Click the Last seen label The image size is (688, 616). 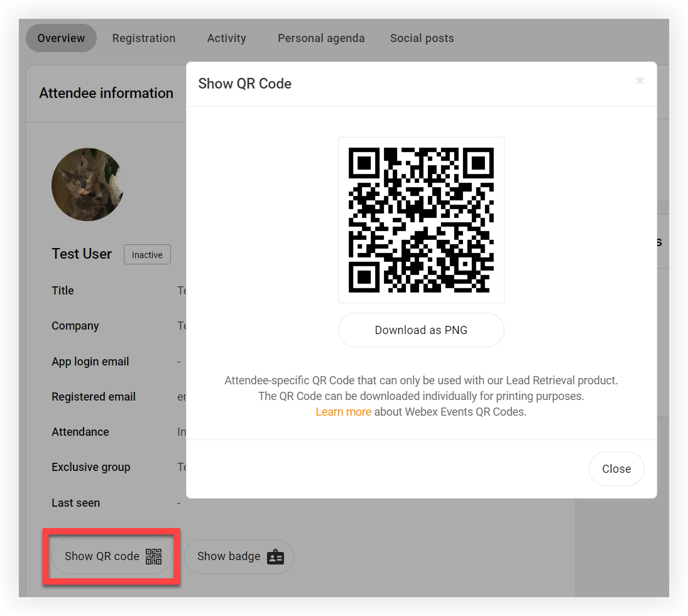click(x=76, y=503)
